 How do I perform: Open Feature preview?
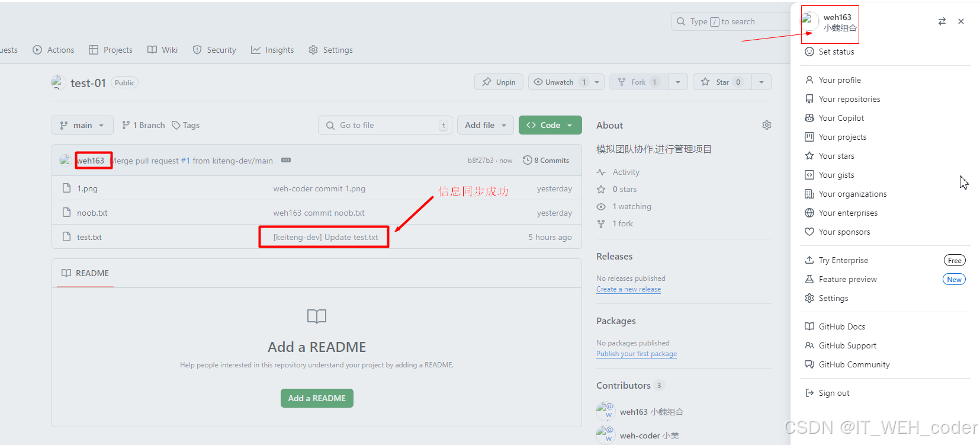(885, 279)
